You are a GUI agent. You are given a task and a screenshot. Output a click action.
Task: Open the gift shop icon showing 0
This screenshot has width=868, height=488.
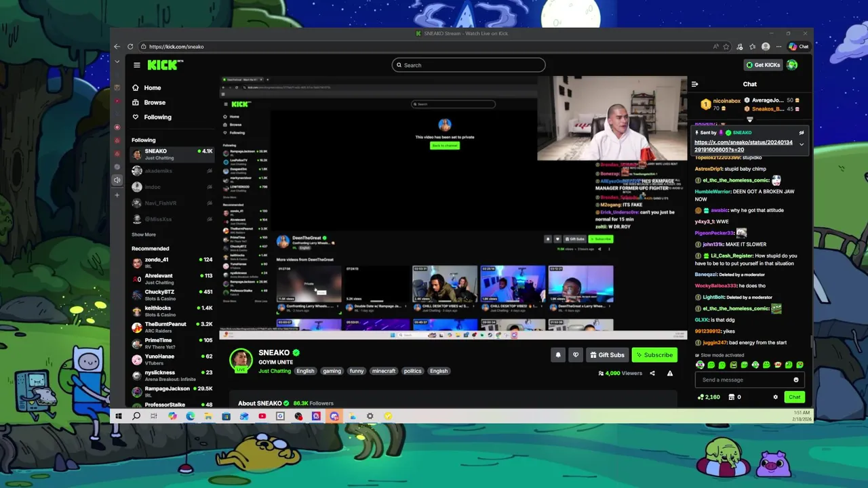pos(735,397)
